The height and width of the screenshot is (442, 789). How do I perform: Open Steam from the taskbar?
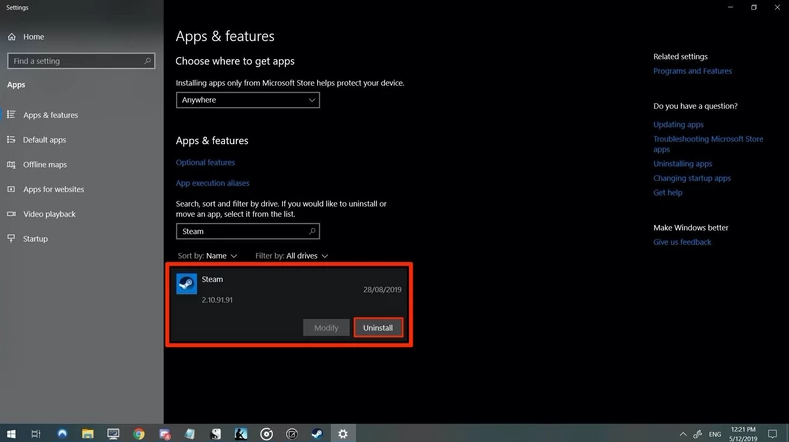coord(317,433)
